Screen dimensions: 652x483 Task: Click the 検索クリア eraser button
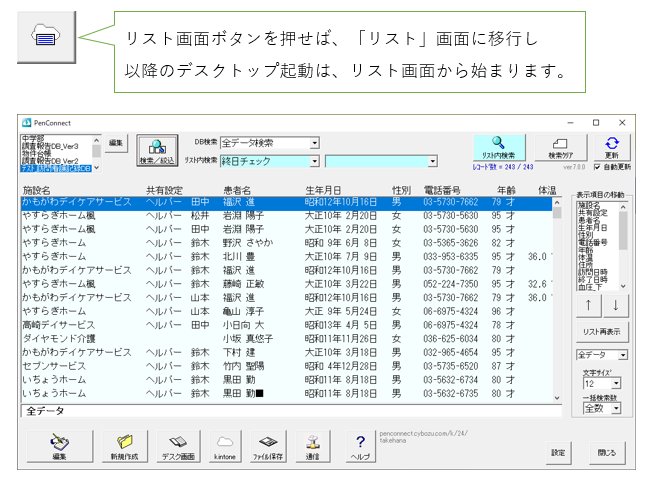560,148
